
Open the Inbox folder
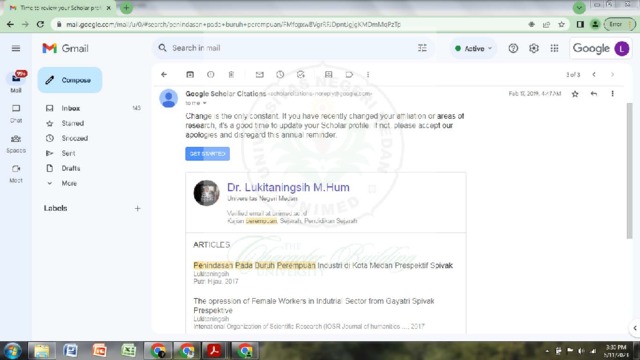(x=71, y=108)
